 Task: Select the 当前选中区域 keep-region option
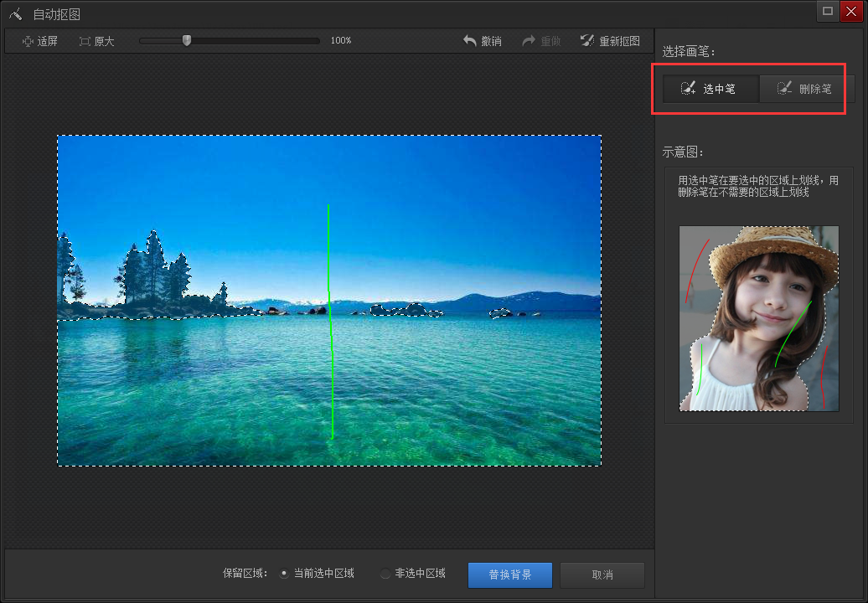pyautogui.click(x=285, y=574)
